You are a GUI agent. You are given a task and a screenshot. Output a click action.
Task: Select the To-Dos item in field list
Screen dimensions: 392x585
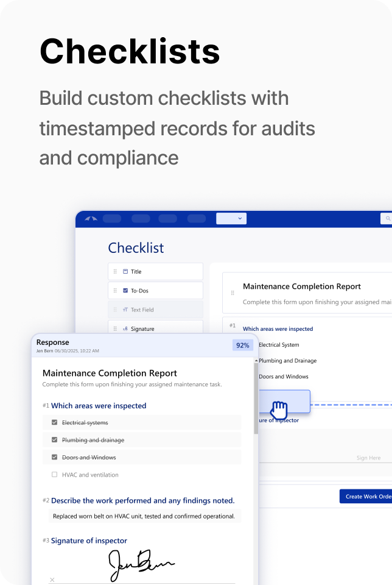pyautogui.click(x=155, y=291)
